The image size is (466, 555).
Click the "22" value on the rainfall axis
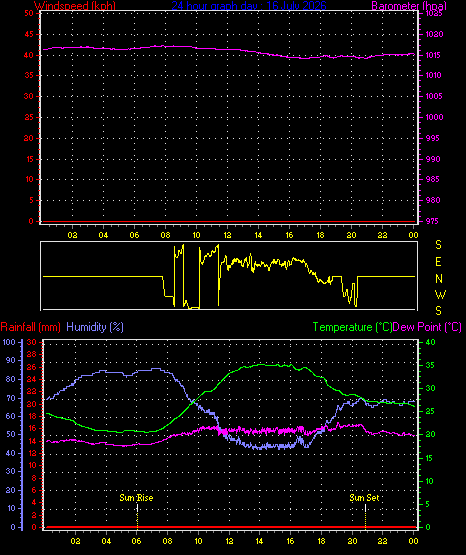coord(32,391)
